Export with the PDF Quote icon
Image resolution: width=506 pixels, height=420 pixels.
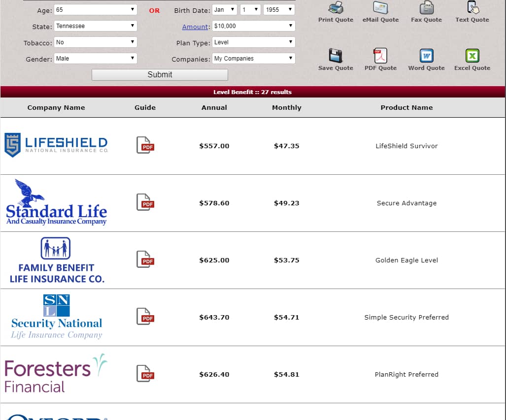pos(380,56)
